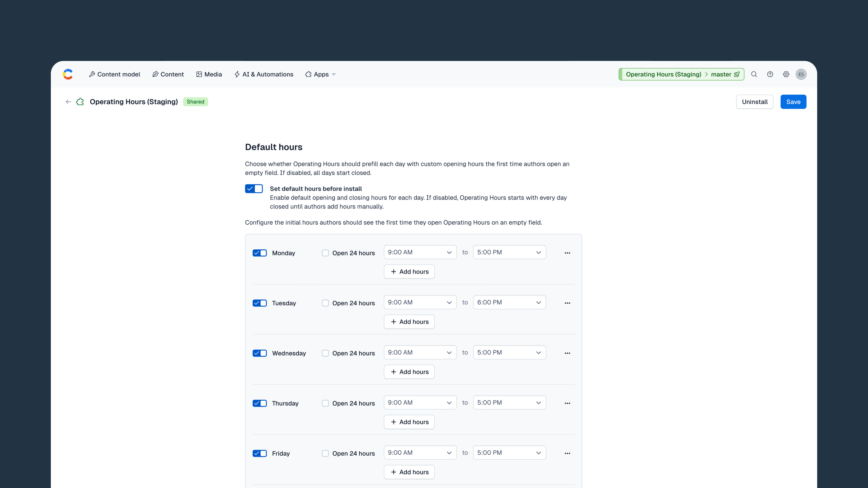Screen dimensions: 868x488
Task: Click the ES user avatar
Action: (x=801, y=74)
